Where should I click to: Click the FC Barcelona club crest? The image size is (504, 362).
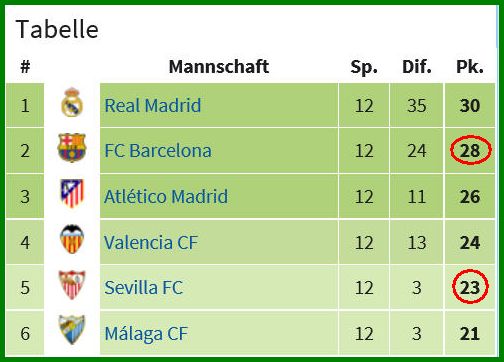click(x=72, y=147)
